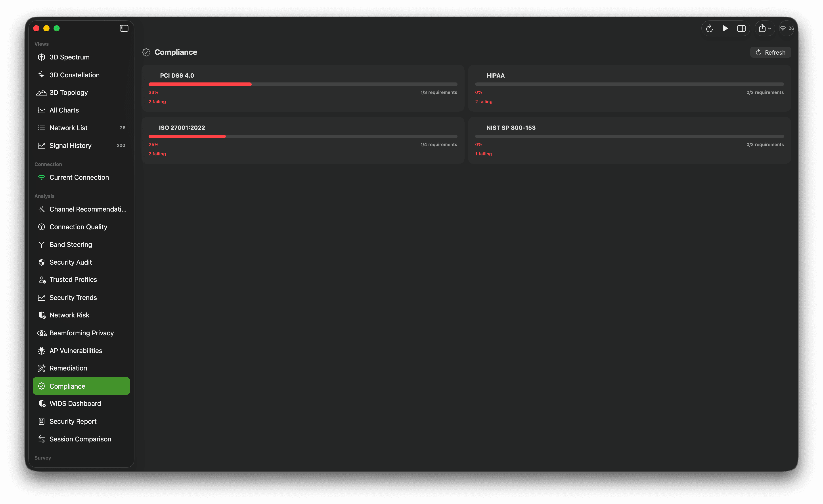Screen dimensions: 823x504
Task: Click the 33% value on PCI DSS card
Action: [x=154, y=93]
